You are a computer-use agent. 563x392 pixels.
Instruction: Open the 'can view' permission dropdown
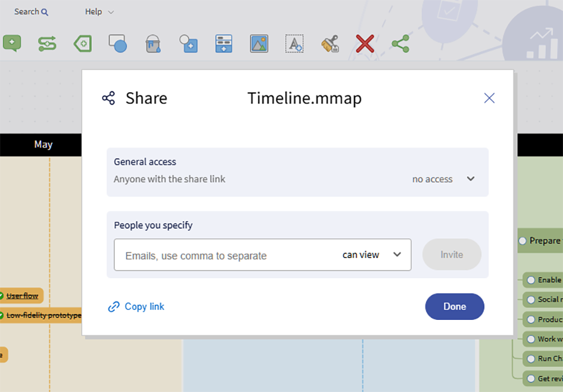[x=372, y=255]
